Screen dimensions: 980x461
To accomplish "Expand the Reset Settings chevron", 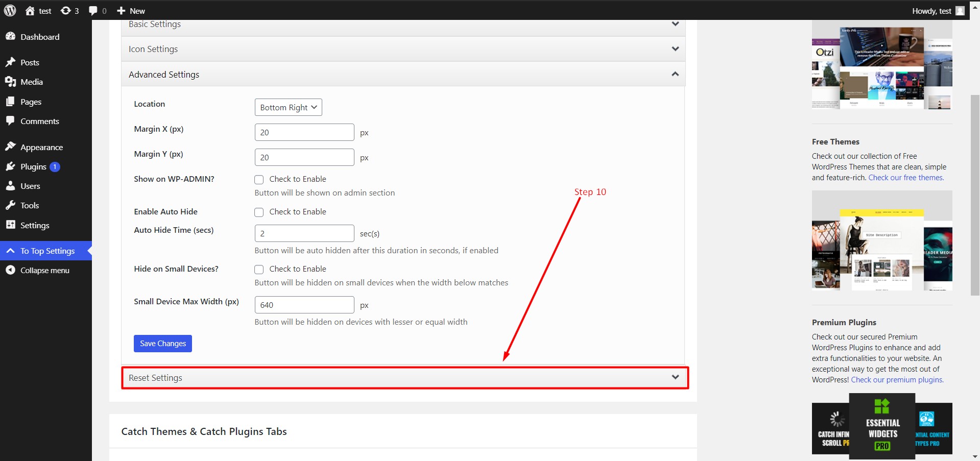I will tap(675, 377).
